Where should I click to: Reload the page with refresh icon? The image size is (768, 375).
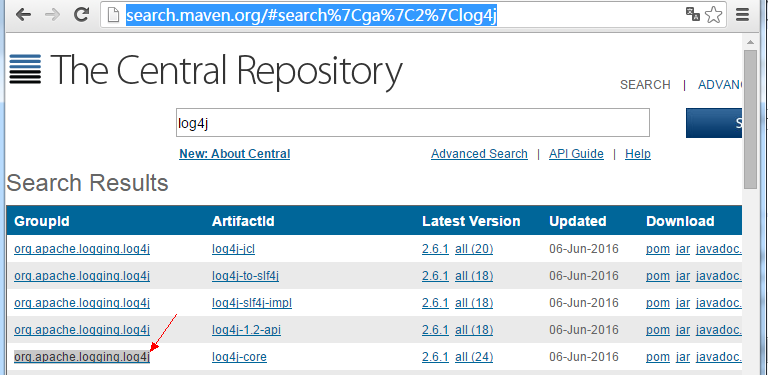(81, 15)
